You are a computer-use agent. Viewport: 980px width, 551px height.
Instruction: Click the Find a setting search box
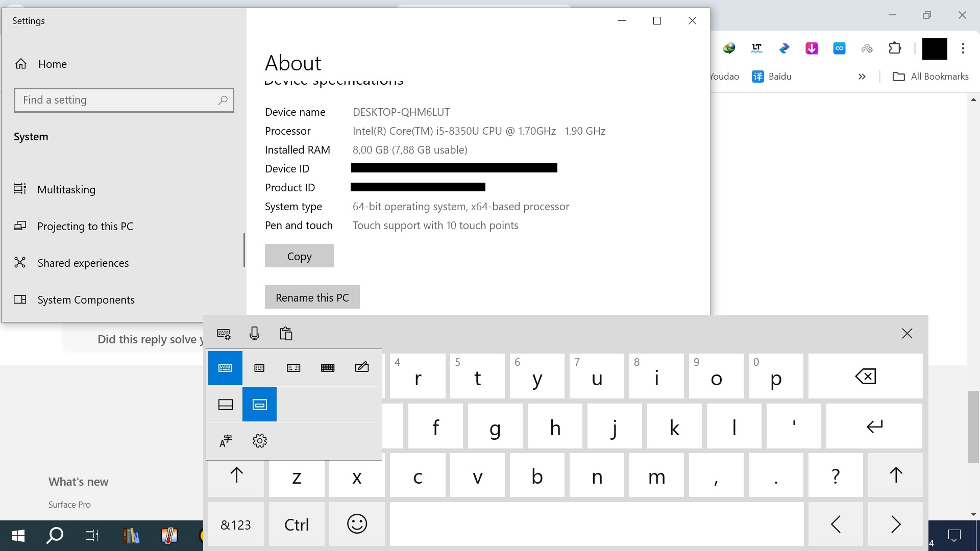[117, 100]
